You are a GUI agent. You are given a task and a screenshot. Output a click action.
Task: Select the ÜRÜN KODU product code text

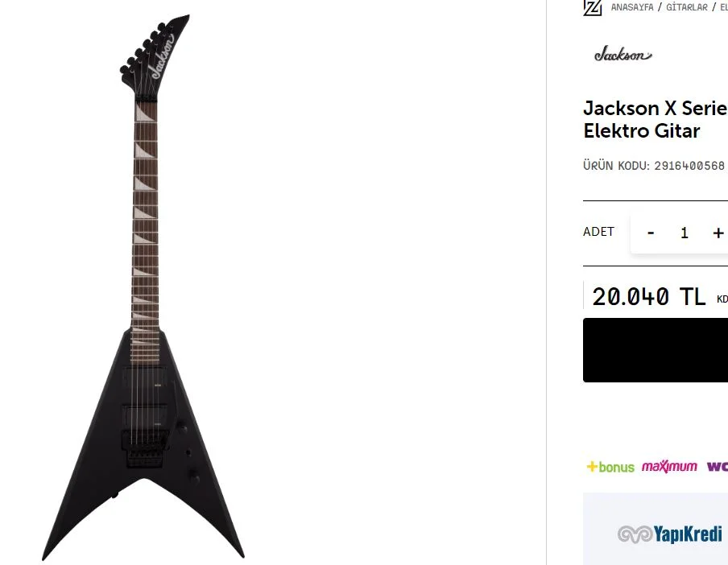(x=654, y=166)
